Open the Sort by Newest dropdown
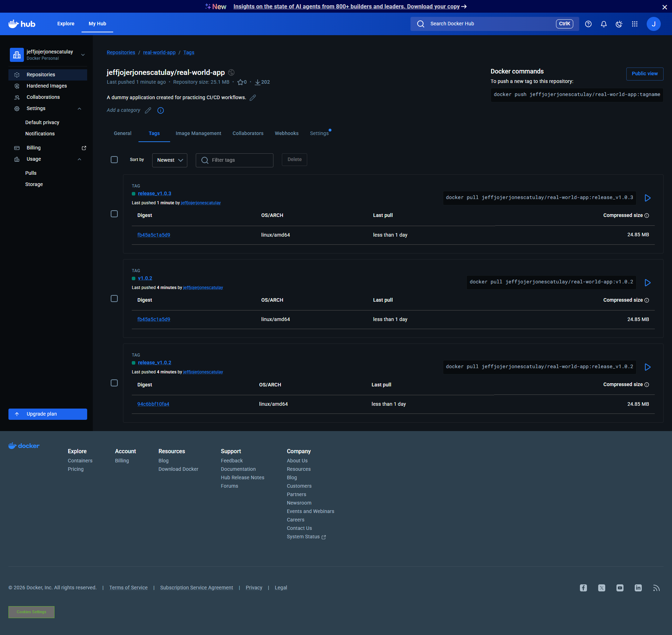 coord(170,160)
